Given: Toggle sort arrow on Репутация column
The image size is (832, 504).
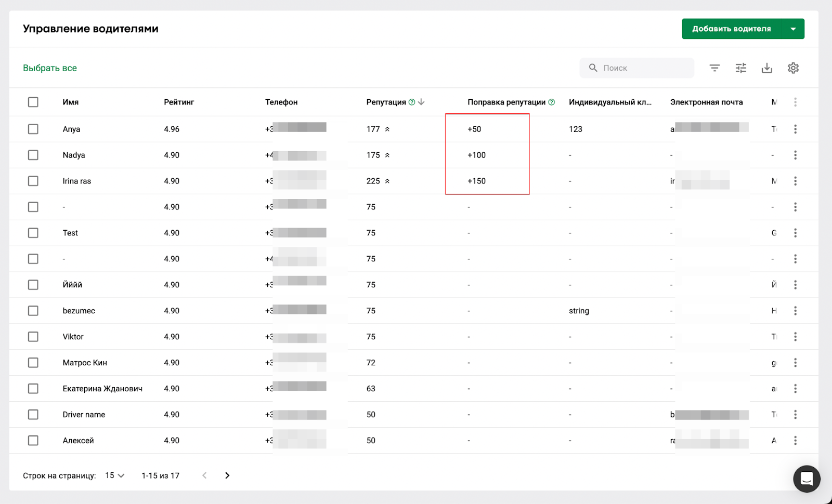Looking at the screenshot, I should point(422,102).
